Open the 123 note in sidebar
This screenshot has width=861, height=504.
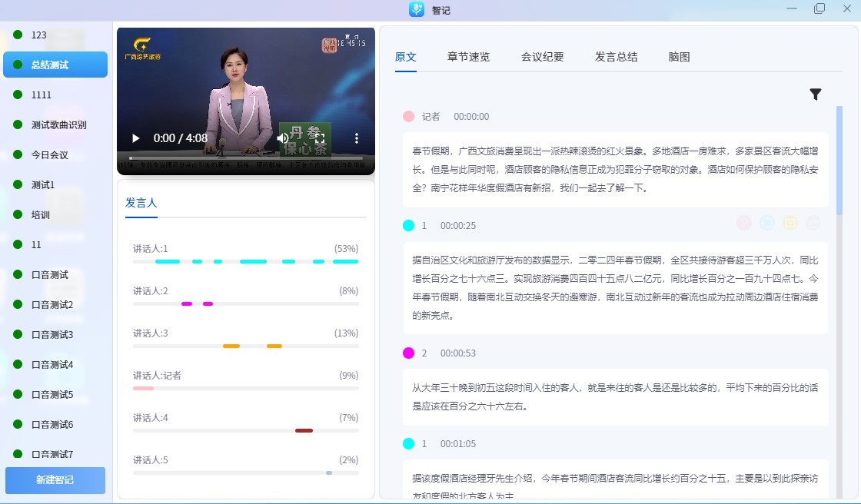(x=55, y=35)
